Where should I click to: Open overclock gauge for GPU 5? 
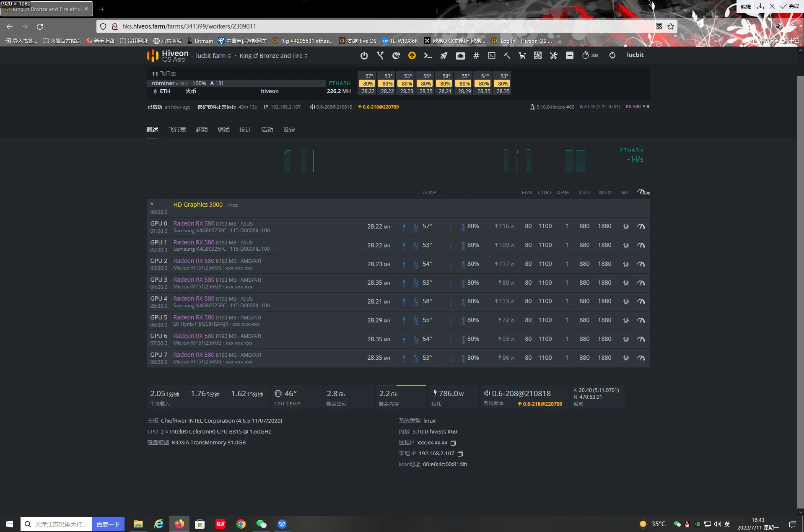pos(641,320)
